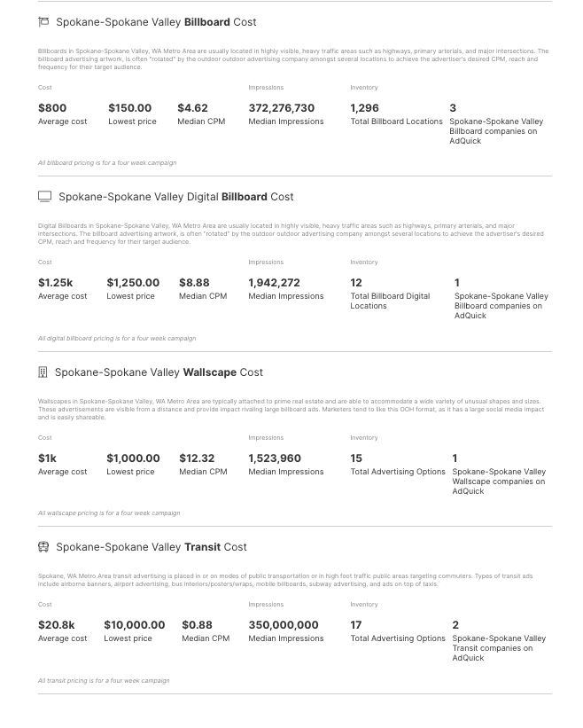Select the Digital Billboard Cost heading
The width and height of the screenshot is (583, 728).
pyautogui.click(x=176, y=197)
